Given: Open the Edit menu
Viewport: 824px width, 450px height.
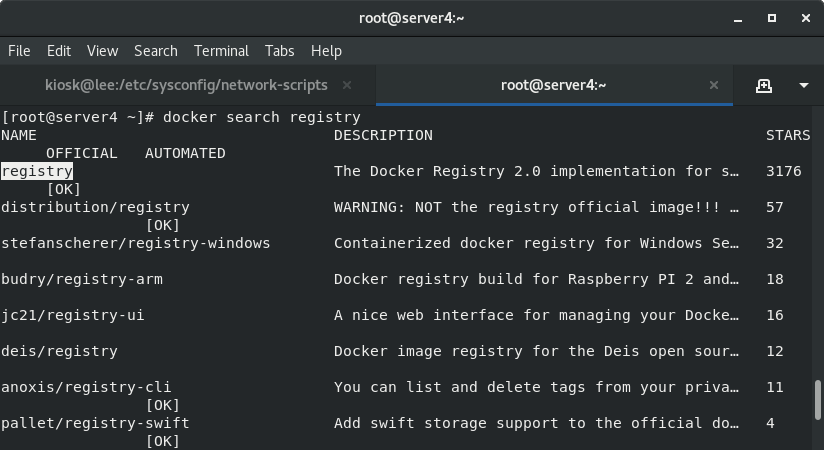Looking at the screenshot, I should pos(59,51).
